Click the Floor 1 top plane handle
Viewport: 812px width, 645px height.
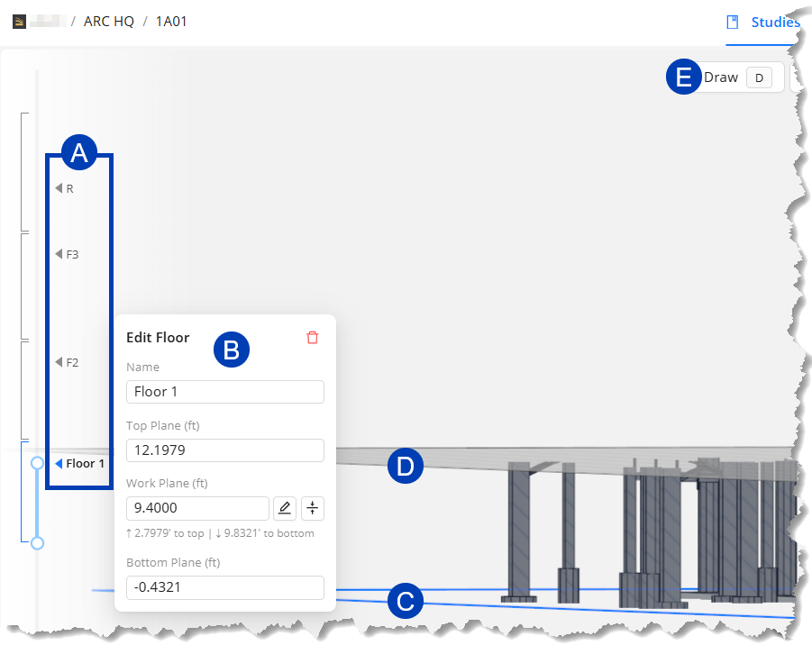pos(37,463)
